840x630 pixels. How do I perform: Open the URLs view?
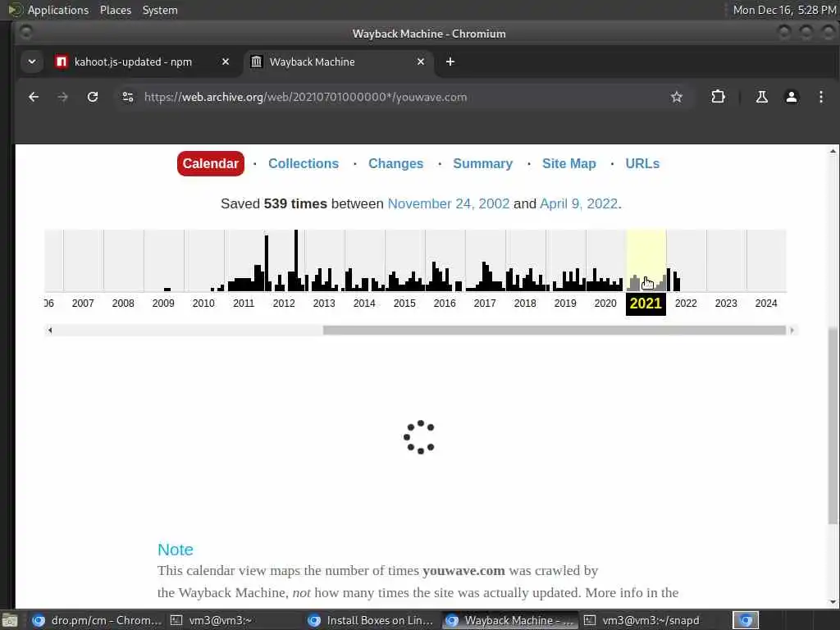click(642, 163)
